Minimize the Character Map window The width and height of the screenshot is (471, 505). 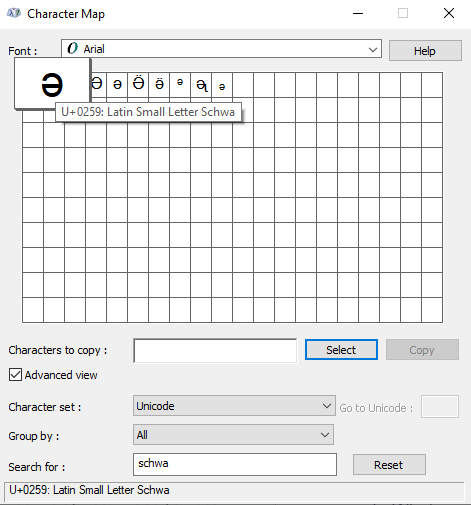[358, 13]
